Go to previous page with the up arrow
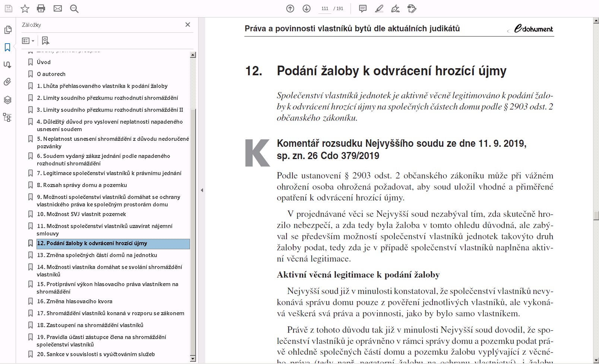599x364 pixels. [290, 8]
